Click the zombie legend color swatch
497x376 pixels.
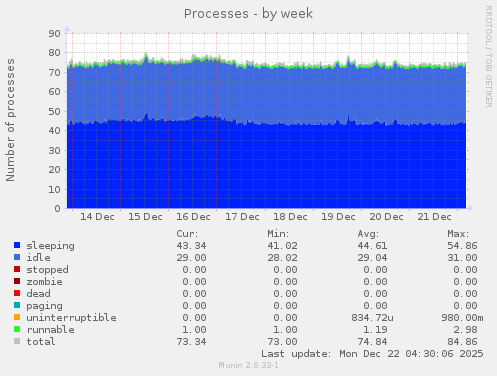pos(17,281)
